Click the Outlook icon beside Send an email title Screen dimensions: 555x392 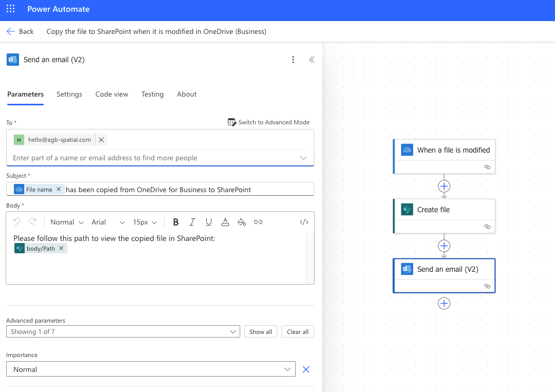[x=13, y=60]
